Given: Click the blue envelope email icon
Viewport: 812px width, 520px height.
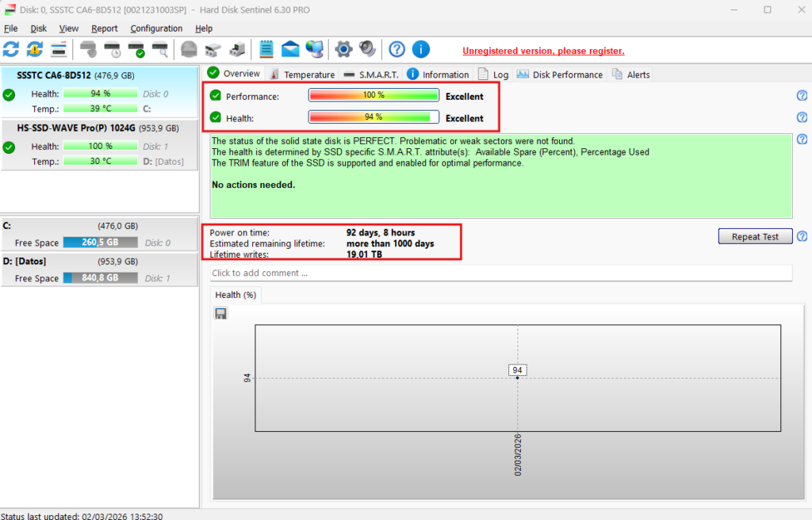Looking at the screenshot, I should pyautogui.click(x=290, y=49).
